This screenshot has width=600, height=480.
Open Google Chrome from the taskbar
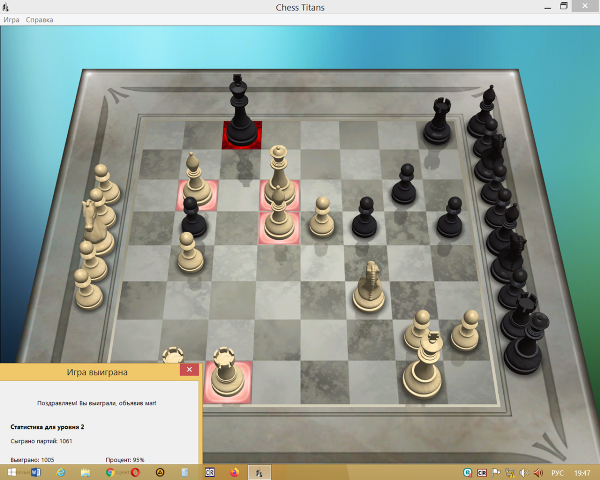[111, 472]
